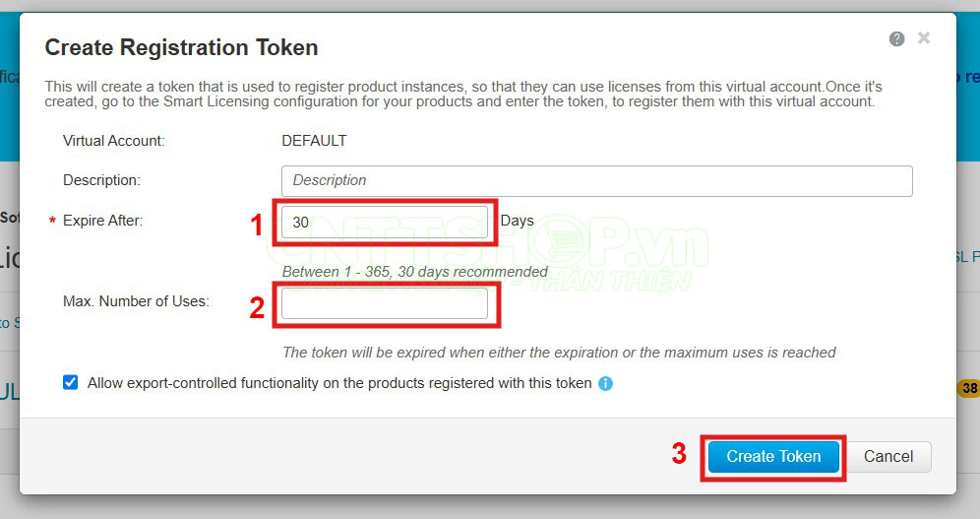Click the Expire After label
Screen dimensions: 980x519
pyautogui.click(x=102, y=222)
